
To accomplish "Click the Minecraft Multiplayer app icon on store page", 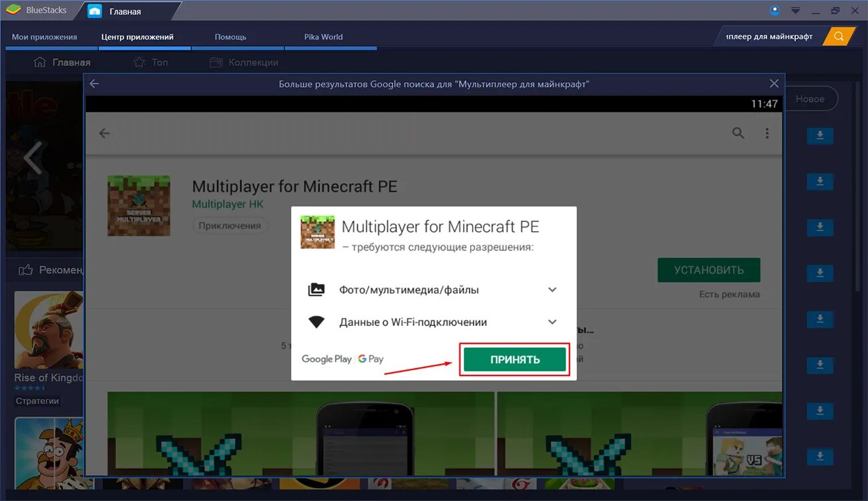I will point(139,206).
